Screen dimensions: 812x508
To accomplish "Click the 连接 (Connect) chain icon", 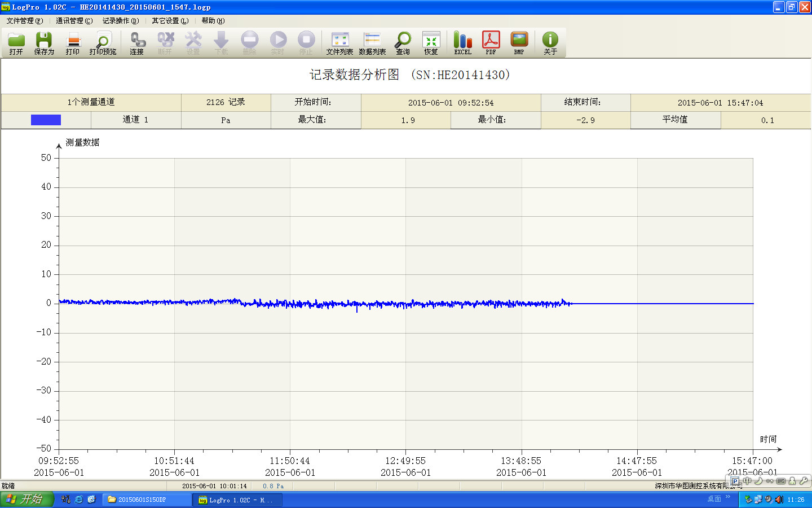I will coord(137,43).
